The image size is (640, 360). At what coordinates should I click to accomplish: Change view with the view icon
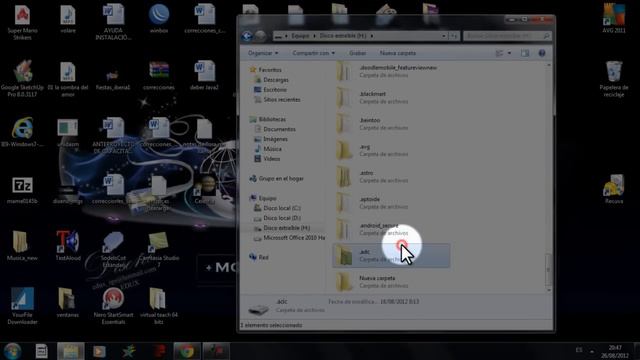pos(499,53)
